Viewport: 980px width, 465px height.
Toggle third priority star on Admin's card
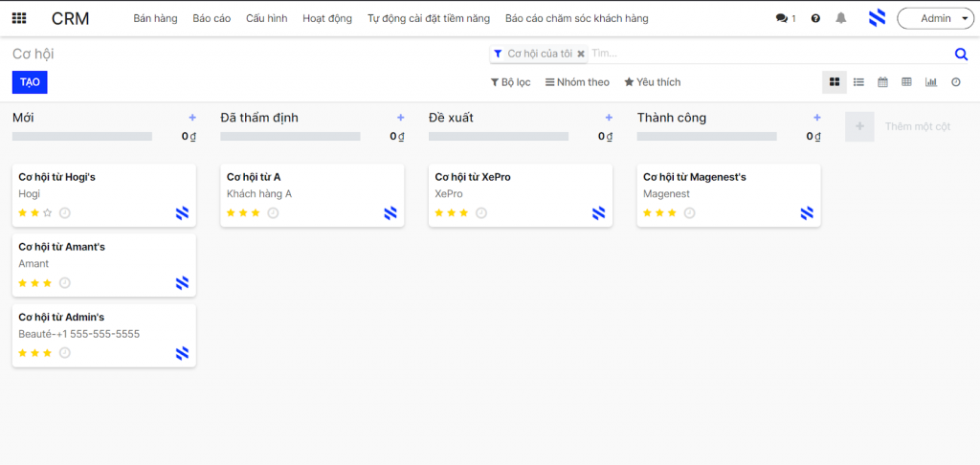47,353
